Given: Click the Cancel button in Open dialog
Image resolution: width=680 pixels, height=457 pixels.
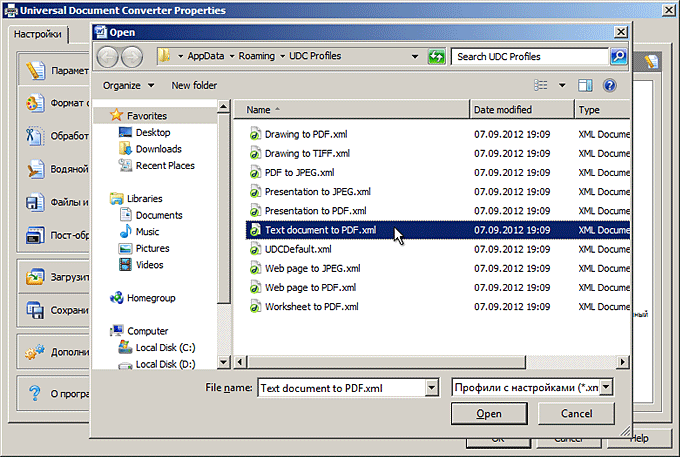Looking at the screenshot, I should coord(576,414).
